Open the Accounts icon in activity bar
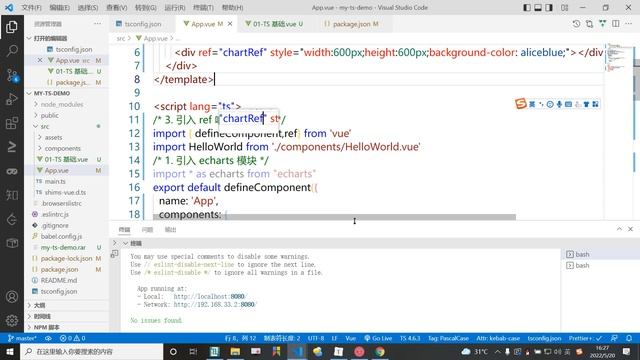 11,297
